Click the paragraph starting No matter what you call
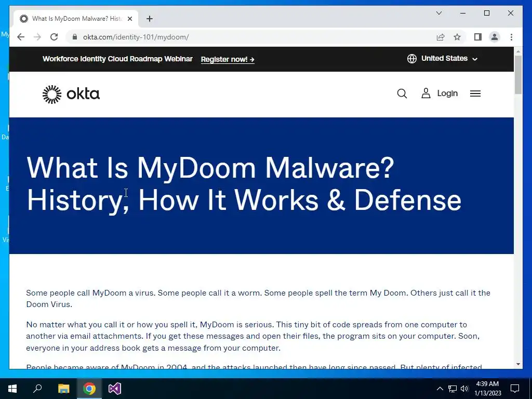The width and height of the screenshot is (532, 399). tap(253, 336)
